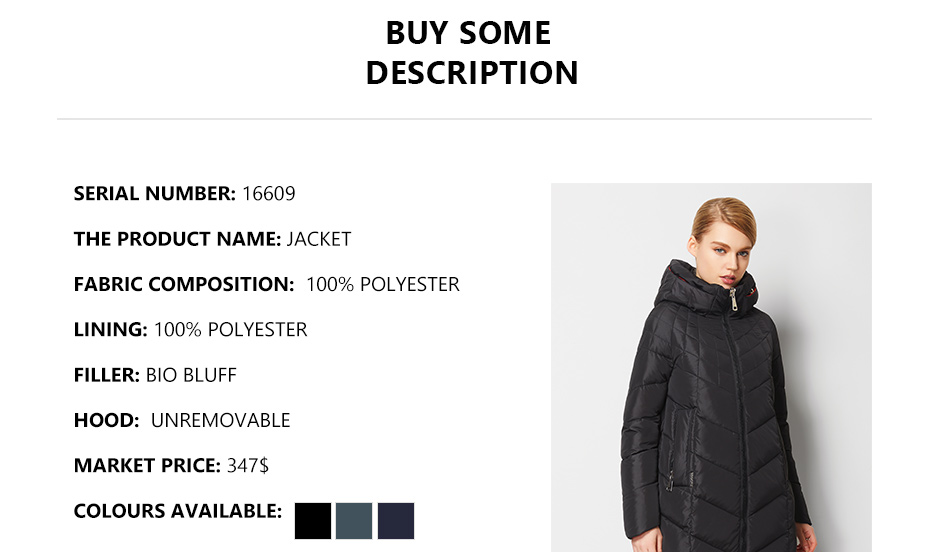This screenshot has width=930, height=552.
Task: Click the "MARKET PRICE:" label
Action: click(147, 466)
